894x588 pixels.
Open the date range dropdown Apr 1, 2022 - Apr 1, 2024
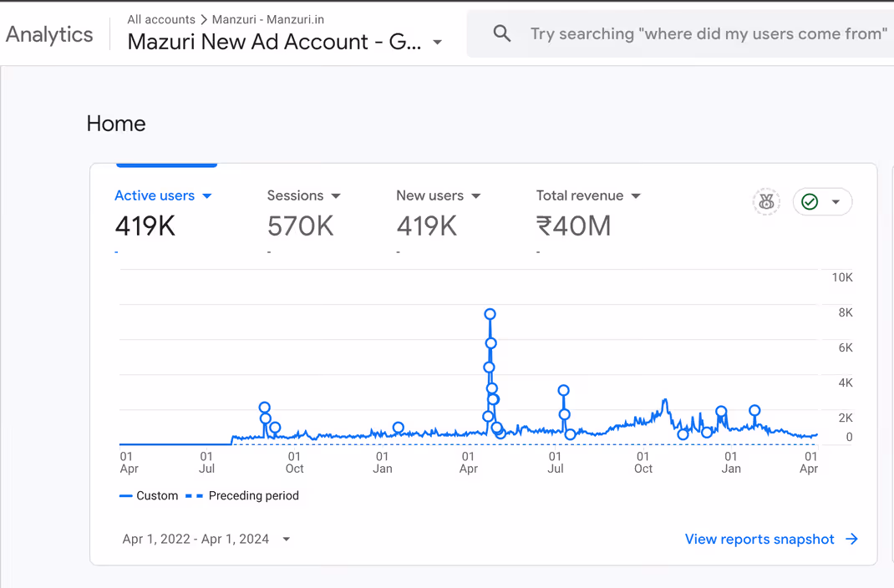(x=206, y=539)
